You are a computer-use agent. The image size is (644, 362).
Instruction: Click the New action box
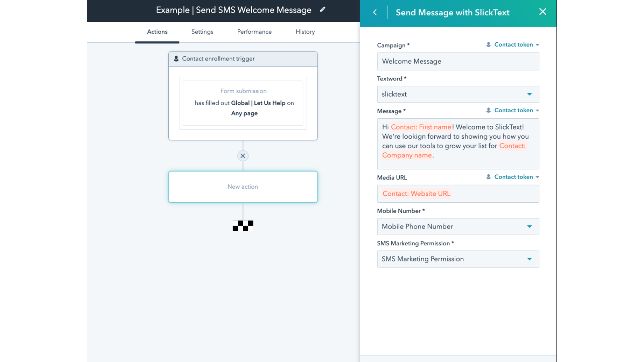[243, 187]
